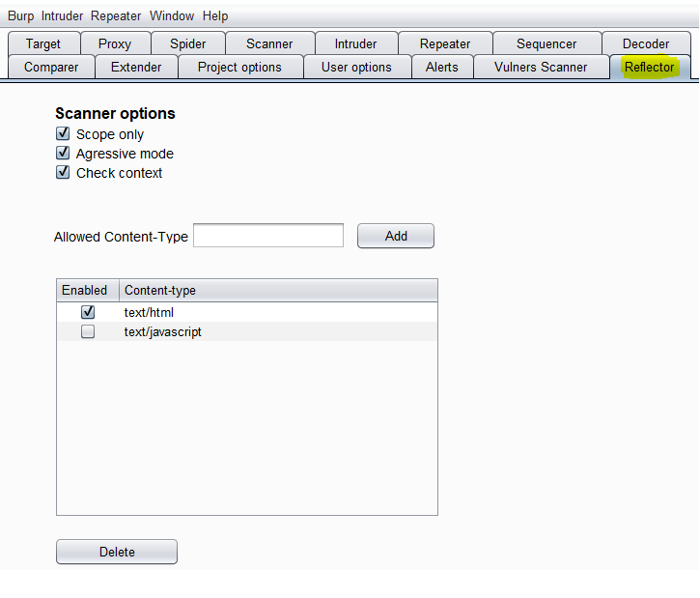Viewport: 700px width, 598px height.
Task: Open the Help menu
Action: tap(215, 16)
